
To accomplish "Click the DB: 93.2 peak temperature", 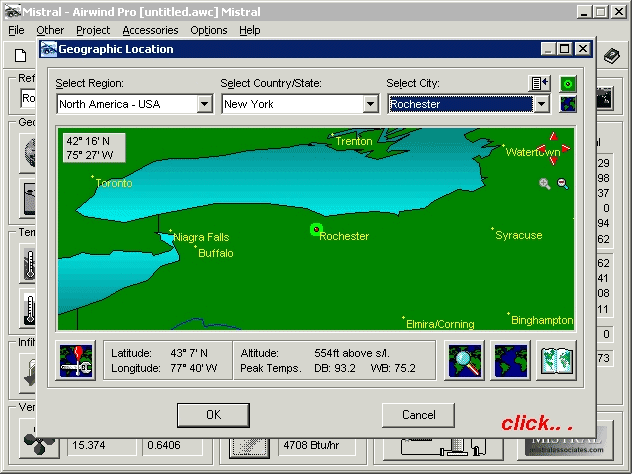I will point(335,368).
